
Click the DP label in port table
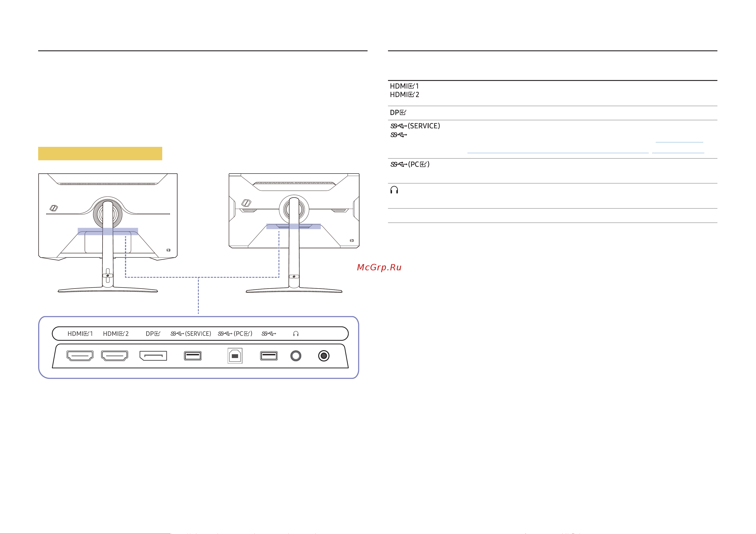(398, 113)
